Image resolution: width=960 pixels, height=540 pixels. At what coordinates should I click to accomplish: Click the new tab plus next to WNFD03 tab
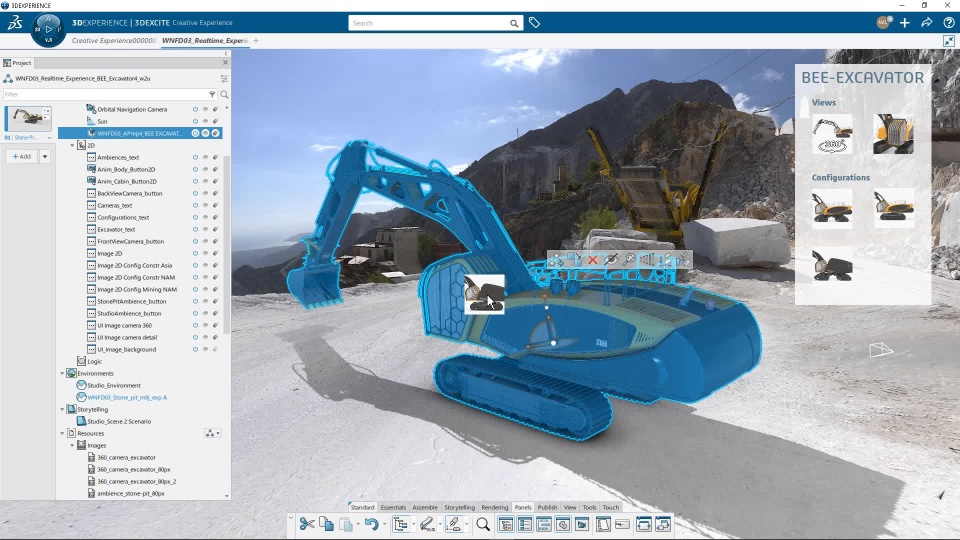click(x=256, y=40)
